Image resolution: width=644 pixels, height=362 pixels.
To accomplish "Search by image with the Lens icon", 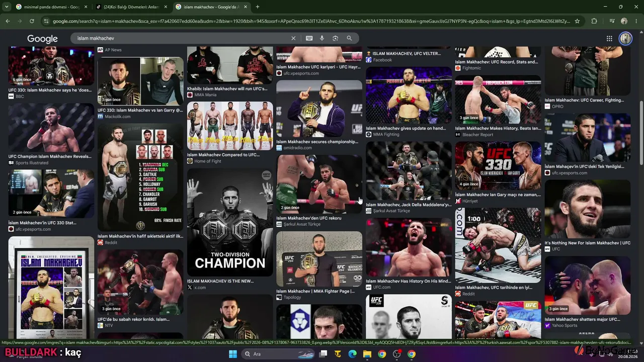I will pos(335,38).
